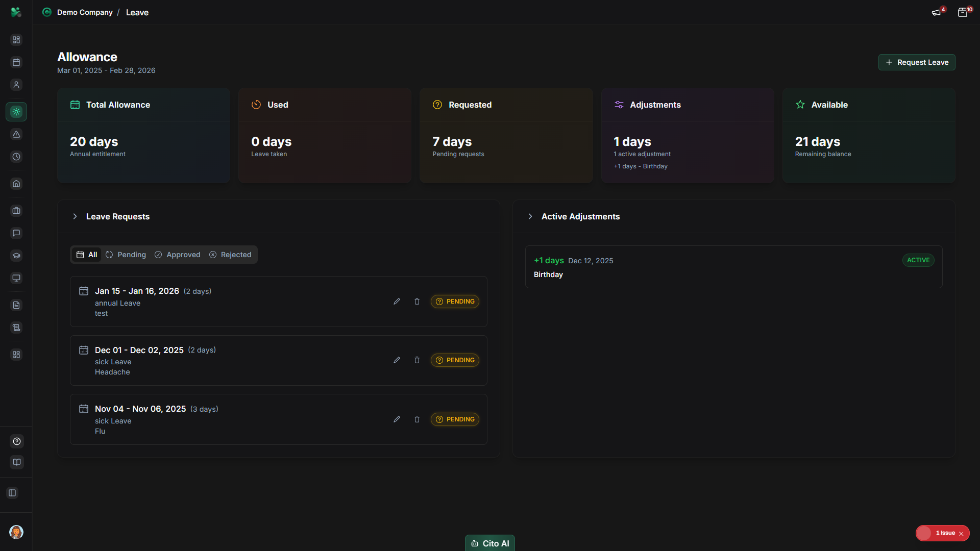Open the profile person icon in sidebar
980x551 pixels.
point(16,85)
